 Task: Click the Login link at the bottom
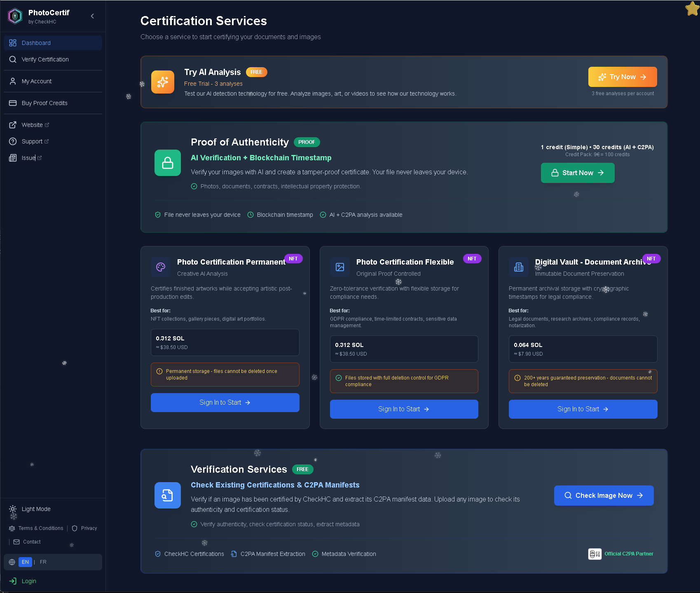(29, 581)
